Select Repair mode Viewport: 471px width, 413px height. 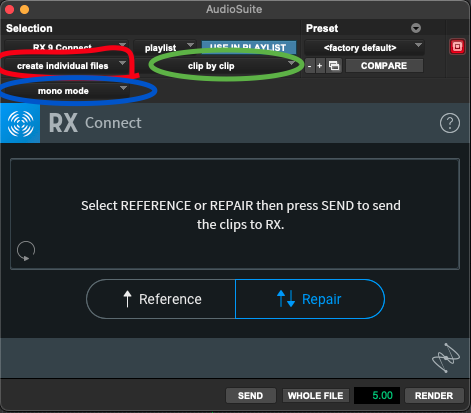310,299
